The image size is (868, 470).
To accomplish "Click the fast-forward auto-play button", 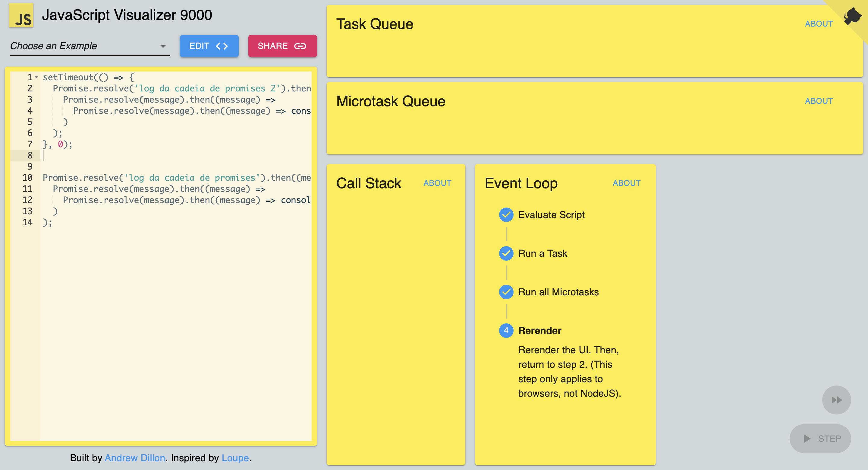I will click(x=836, y=400).
